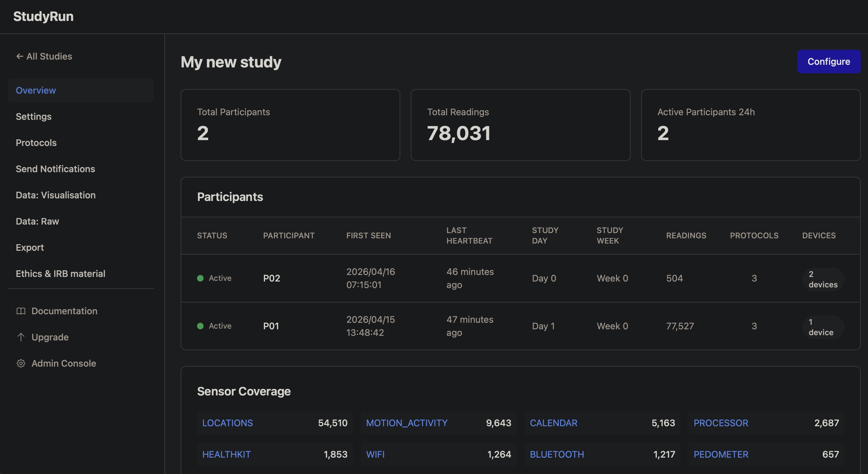This screenshot has height=474, width=868.
Task: Click the Active Participants 24h card
Action: coord(751,125)
